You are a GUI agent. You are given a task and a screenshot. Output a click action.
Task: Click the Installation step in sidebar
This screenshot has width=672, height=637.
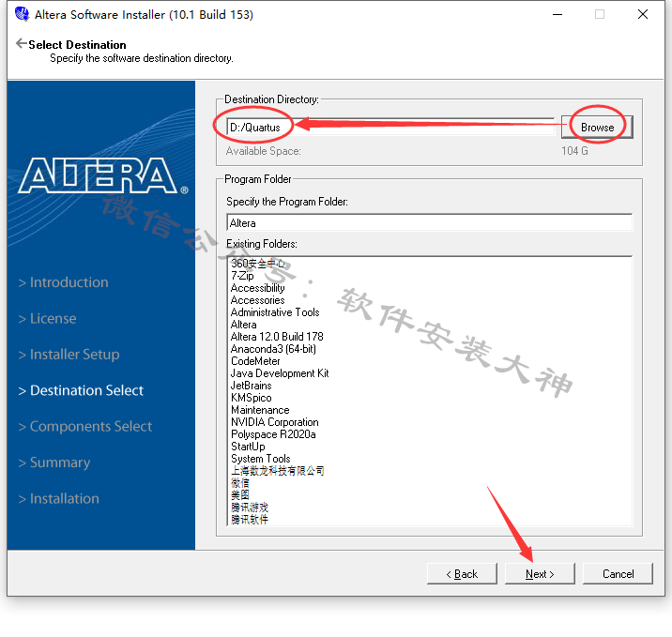click(59, 499)
